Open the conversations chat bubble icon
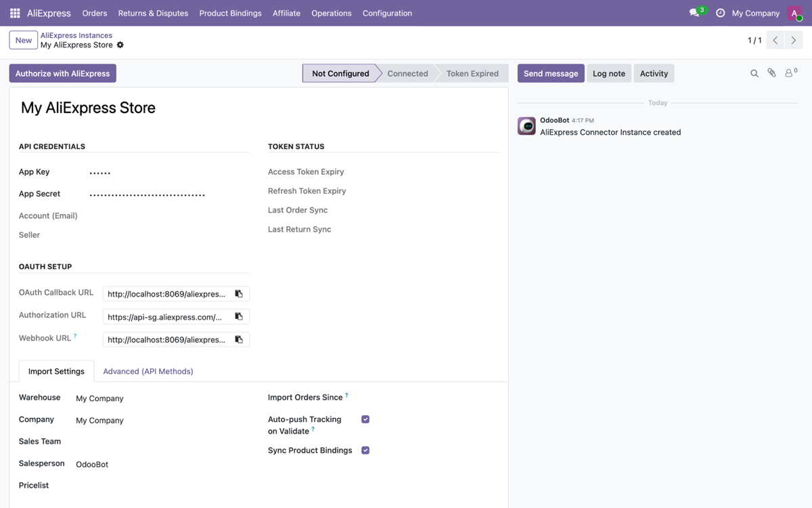812x508 pixels. (694, 13)
